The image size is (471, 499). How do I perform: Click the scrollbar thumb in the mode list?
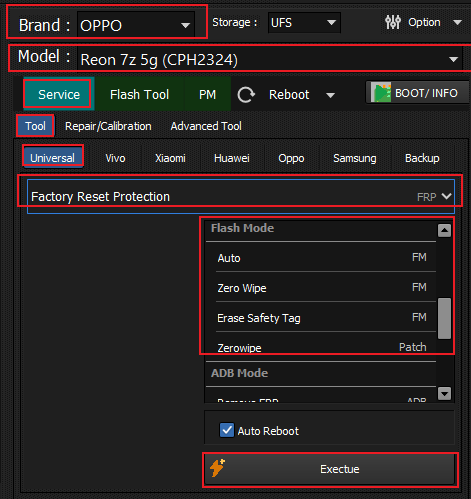[x=444, y=318]
